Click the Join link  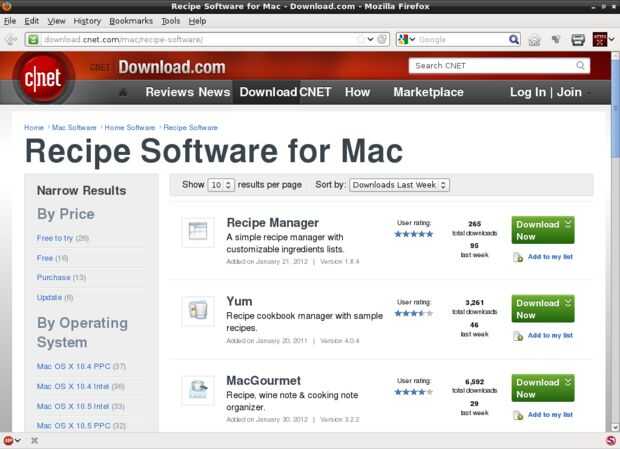[569, 92]
